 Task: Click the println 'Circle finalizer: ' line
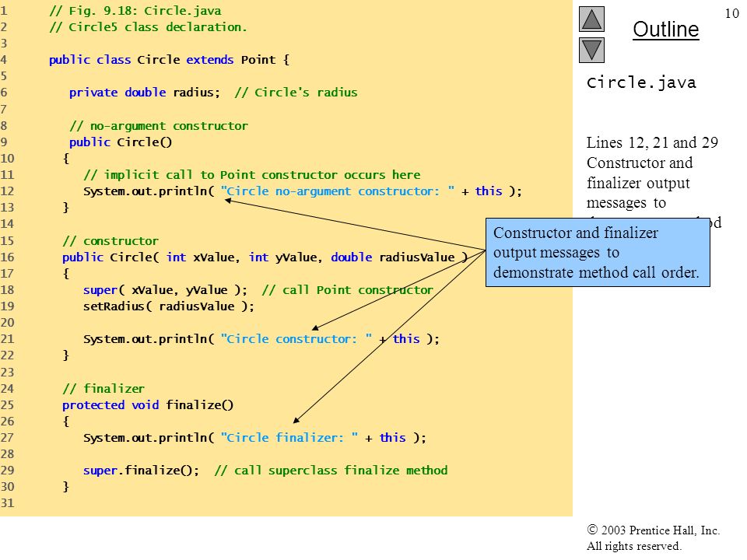(x=254, y=438)
